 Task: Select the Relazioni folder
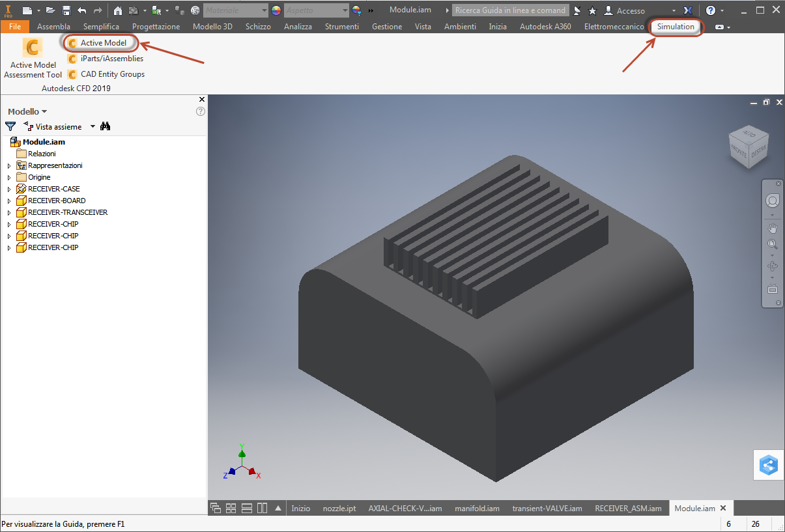[x=36, y=154]
